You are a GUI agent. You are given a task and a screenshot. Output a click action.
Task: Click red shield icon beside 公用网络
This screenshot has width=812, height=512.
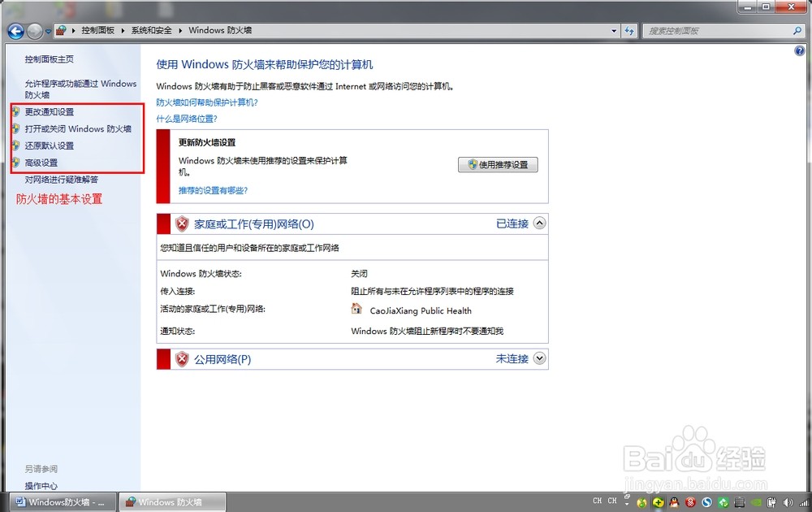182,359
